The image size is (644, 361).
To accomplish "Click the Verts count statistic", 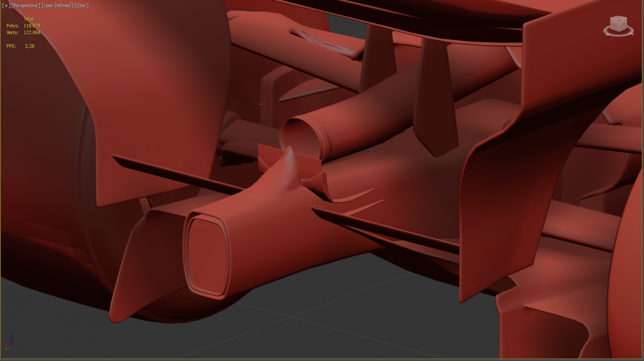I will click(32, 33).
